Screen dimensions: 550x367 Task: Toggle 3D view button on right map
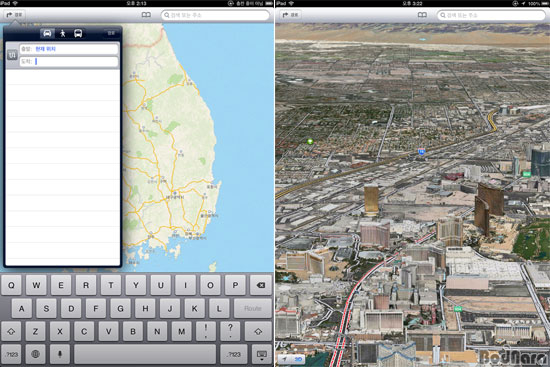point(298,359)
